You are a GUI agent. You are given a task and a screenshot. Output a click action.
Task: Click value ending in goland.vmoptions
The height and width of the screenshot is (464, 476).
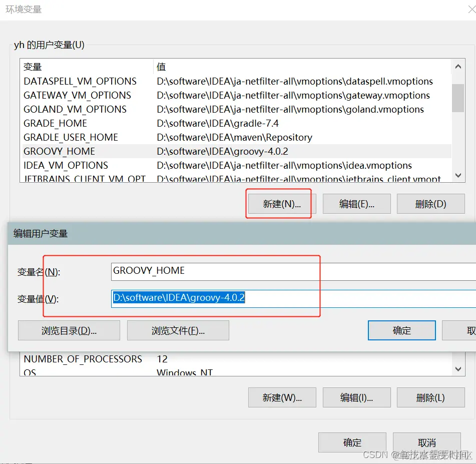point(290,109)
